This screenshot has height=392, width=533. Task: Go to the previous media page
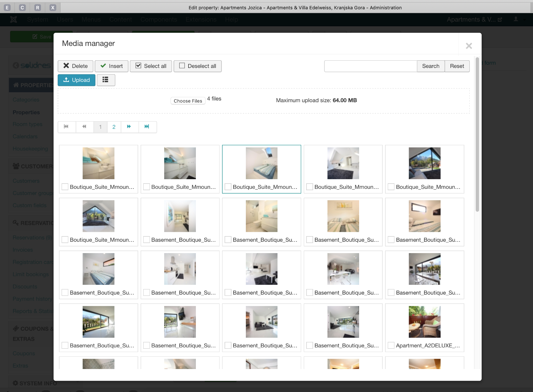coord(85,127)
